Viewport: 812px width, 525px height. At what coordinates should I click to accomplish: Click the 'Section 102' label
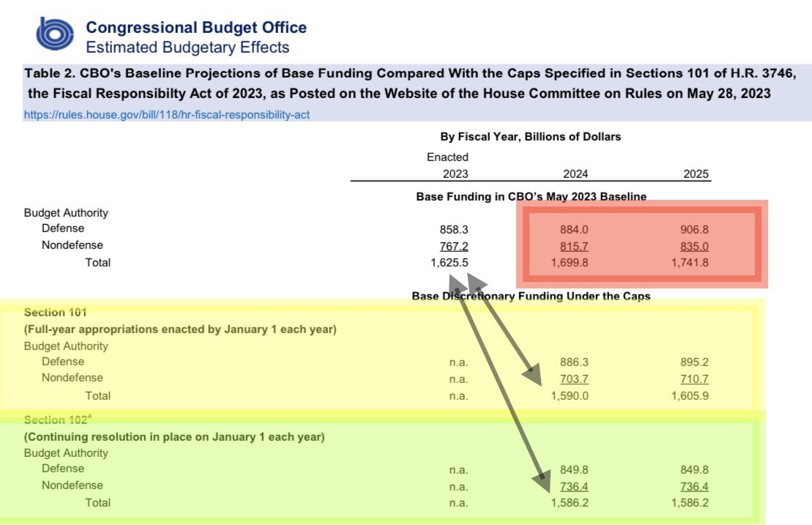58,420
